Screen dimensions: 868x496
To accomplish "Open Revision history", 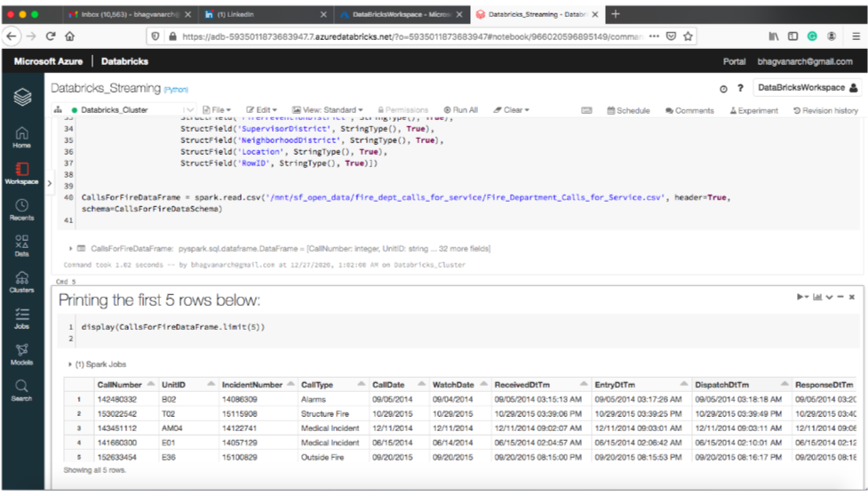I will 825,110.
